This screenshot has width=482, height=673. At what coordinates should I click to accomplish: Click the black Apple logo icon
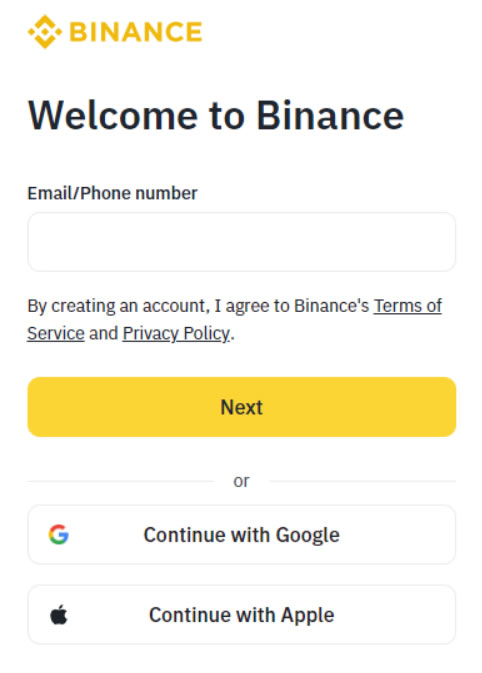coord(59,614)
